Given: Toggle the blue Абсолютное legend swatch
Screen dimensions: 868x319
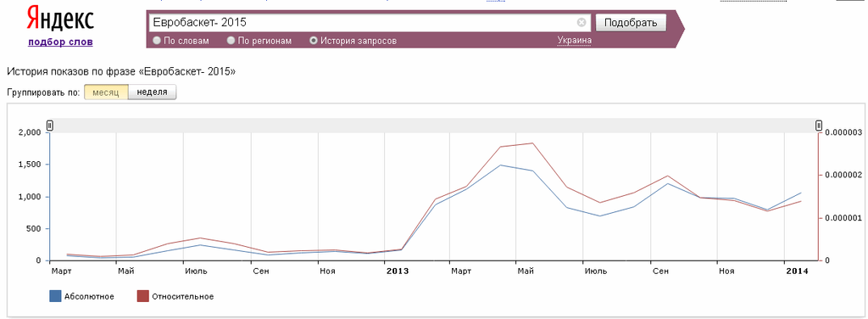Looking at the screenshot, I should pyautogui.click(x=55, y=296).
